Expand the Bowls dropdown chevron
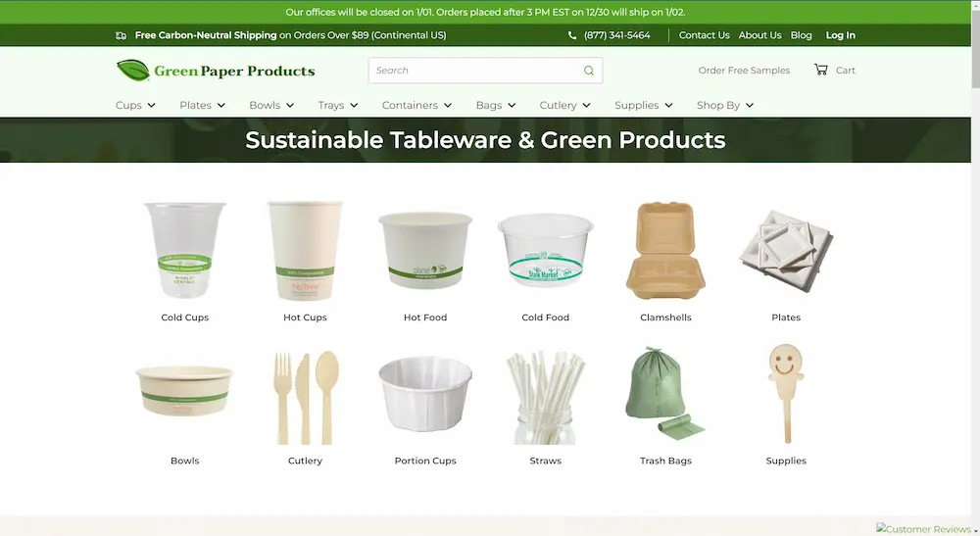 pyautogui.click(x=290, y=106)
